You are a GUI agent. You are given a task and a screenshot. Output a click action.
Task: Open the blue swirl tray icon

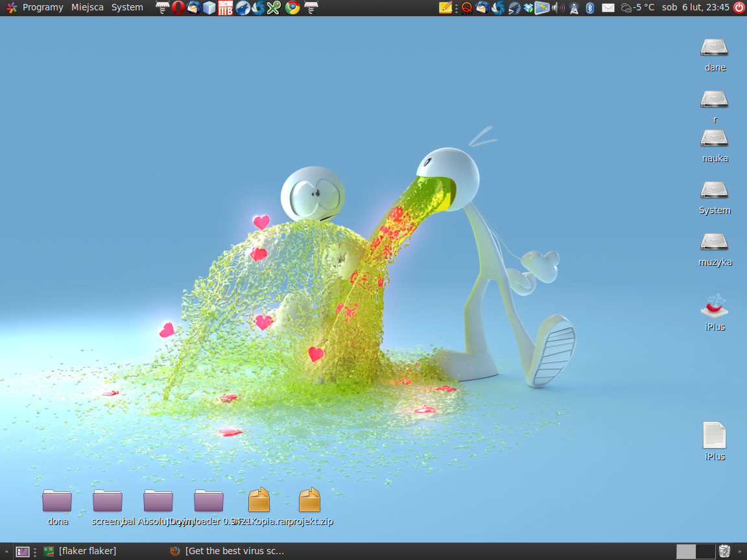tap(498, 8)
